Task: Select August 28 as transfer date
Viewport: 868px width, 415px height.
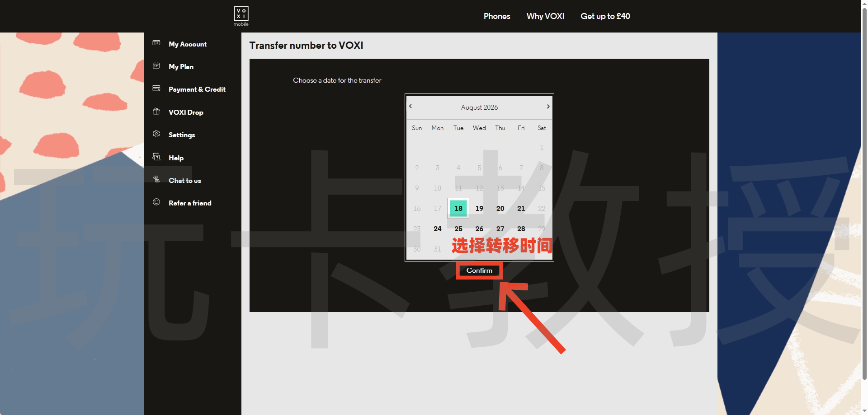Action: coord(521,228)
